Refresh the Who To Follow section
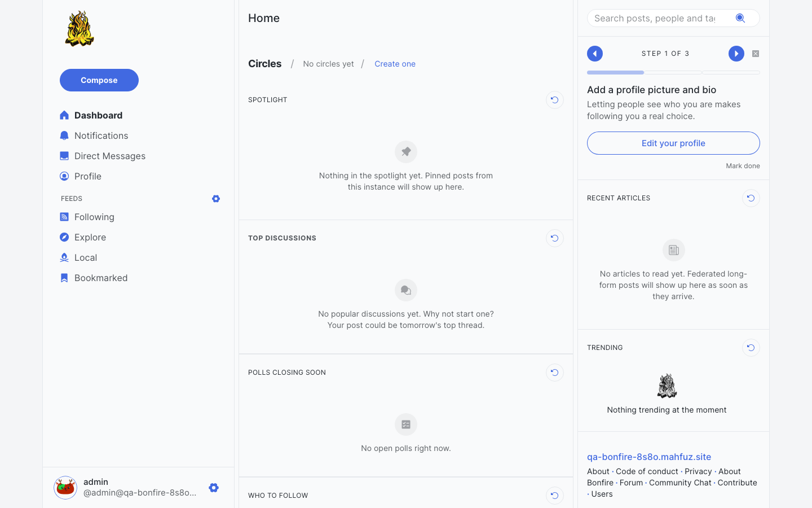Screen dimensions: 812x508 555,496
